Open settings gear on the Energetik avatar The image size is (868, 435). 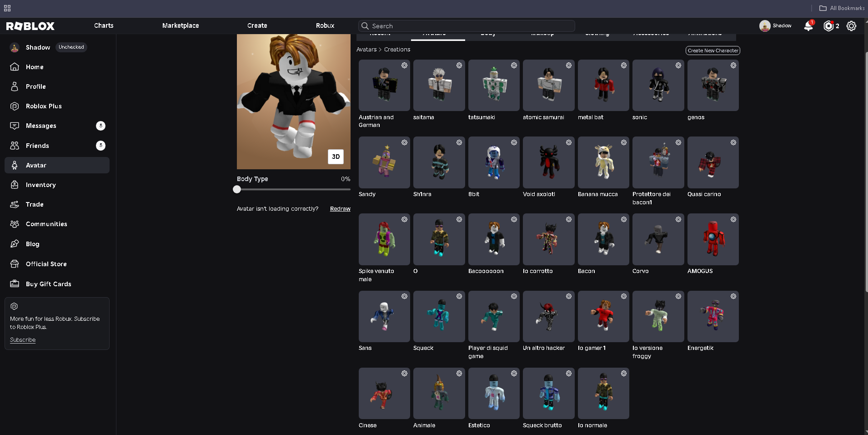(733, 296)
